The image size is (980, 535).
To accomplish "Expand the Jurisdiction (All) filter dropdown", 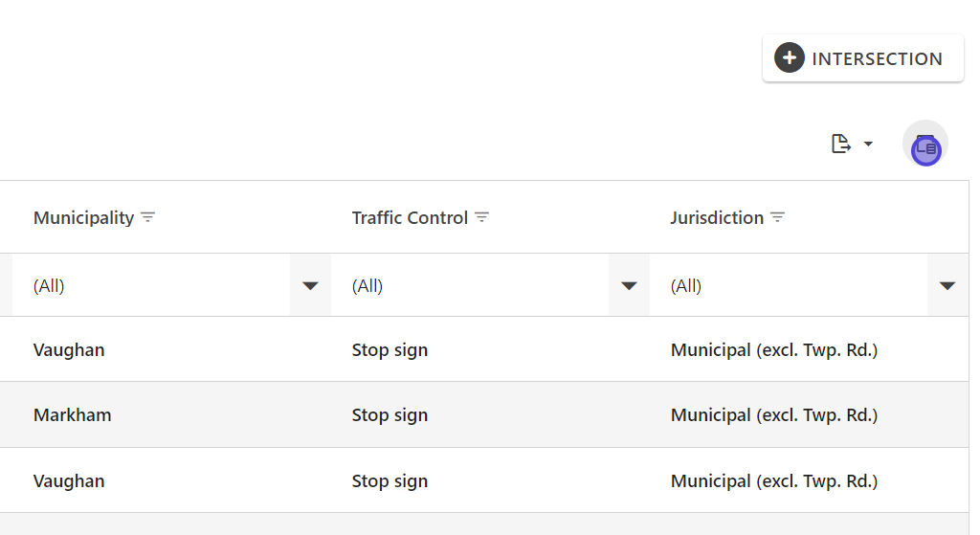I will click(947, 285).
